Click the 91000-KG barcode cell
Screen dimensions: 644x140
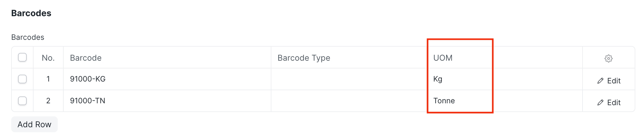pyautogui.click(x=88, y=79)
